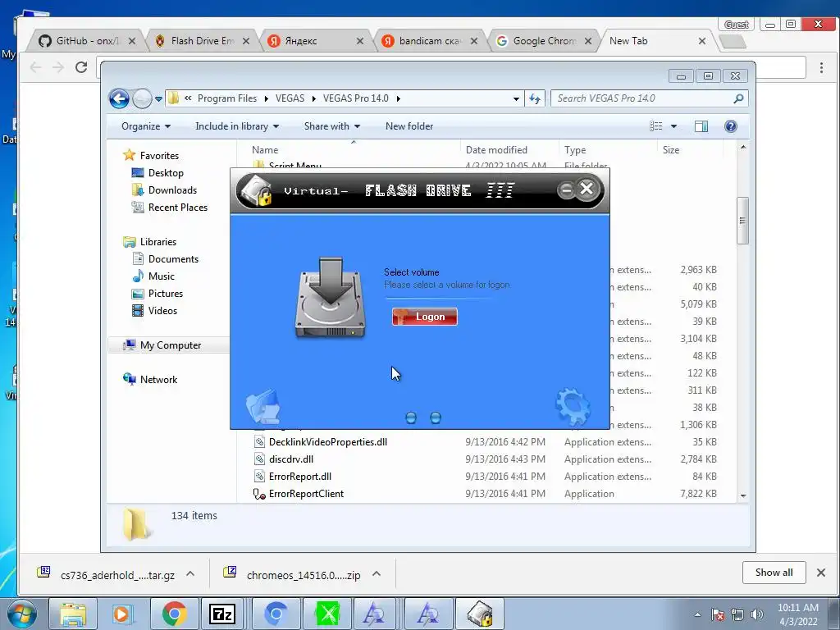Open Music library
Screen dimensions: 840x630
pyautogui.click(x=162, y=276)
